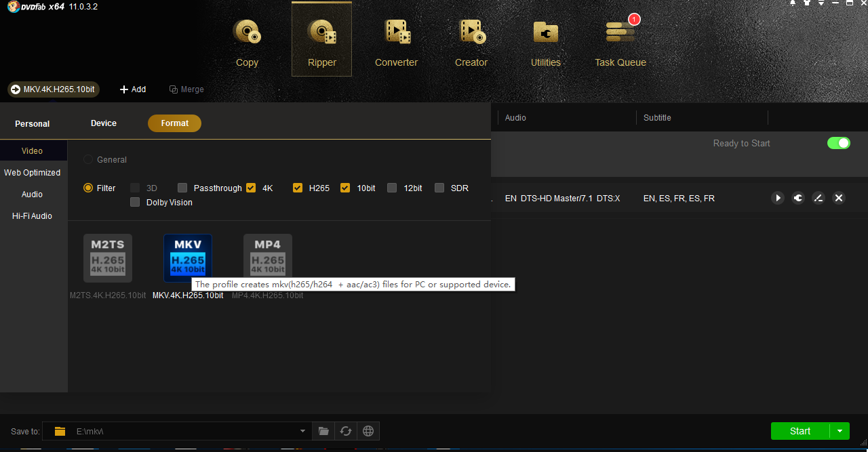The width and height of the screenshot is (868, 452).
Task: Uncheck the H265 filter checkbox
Action: click(x=298, y=188)
